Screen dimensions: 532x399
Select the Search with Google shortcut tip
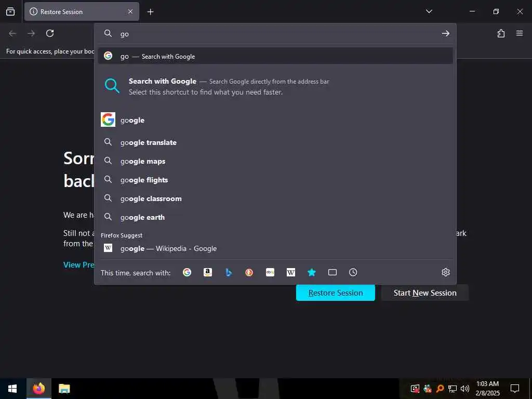[x=275, y=87]
